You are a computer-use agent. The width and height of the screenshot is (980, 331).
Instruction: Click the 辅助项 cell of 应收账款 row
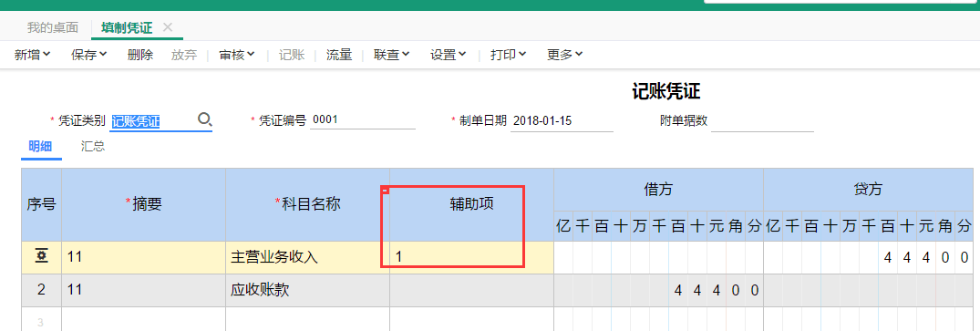pyautogui.click(x=472, y=290)
